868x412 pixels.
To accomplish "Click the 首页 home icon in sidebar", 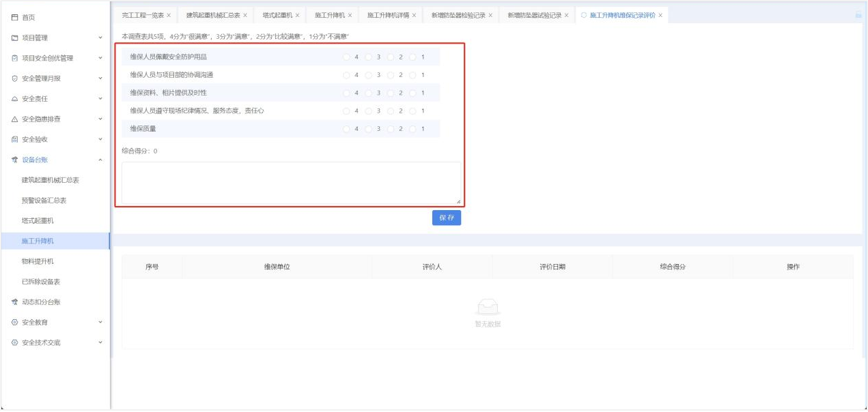I will [x=15, y=18].
